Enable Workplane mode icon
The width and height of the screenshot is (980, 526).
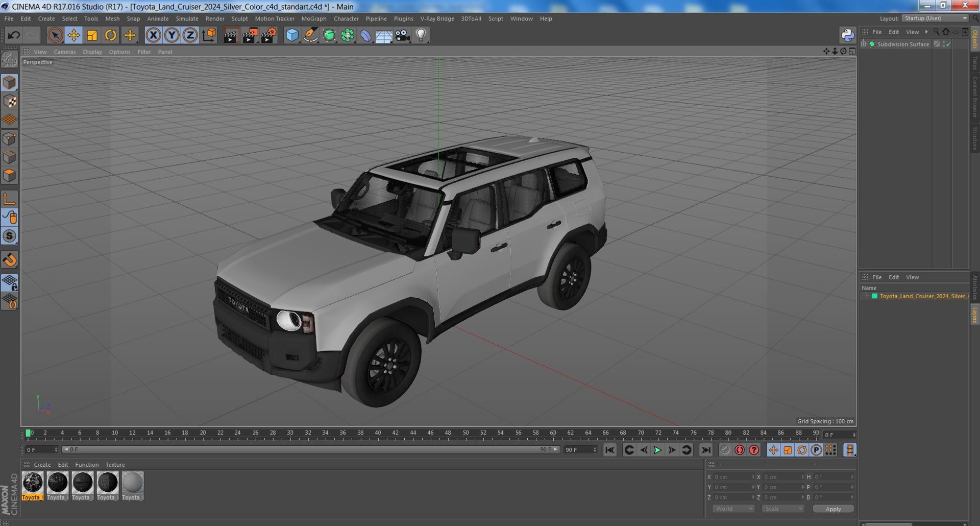point(9,120)
